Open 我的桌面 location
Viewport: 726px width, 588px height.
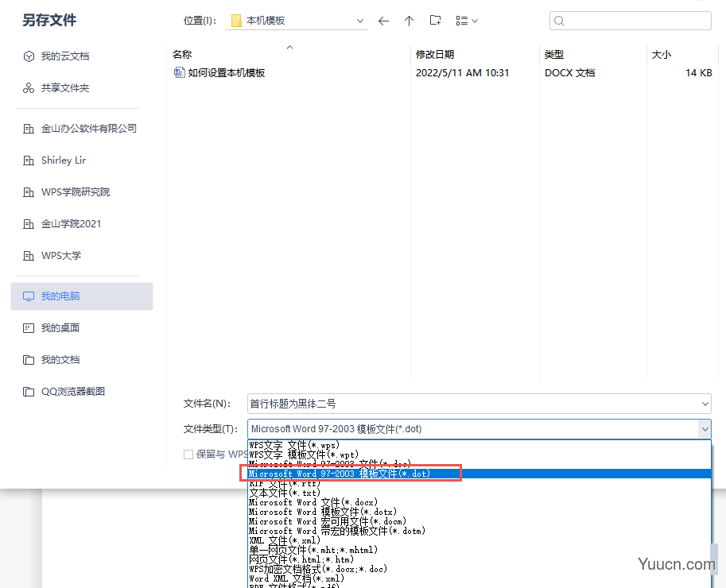click(52, 328)
